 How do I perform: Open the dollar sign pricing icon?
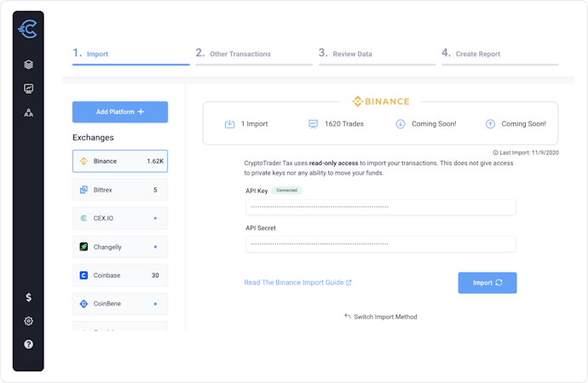[28, 297]
